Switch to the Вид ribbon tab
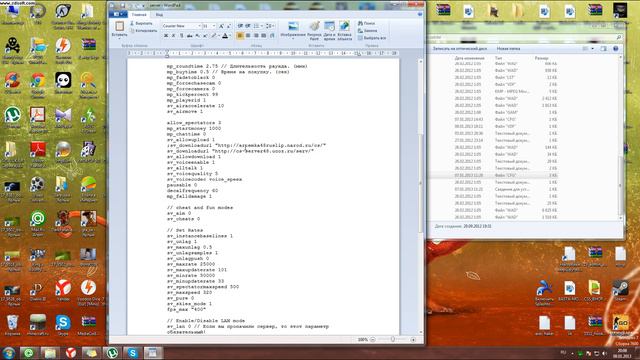640x360 pixels. (159, 15)
